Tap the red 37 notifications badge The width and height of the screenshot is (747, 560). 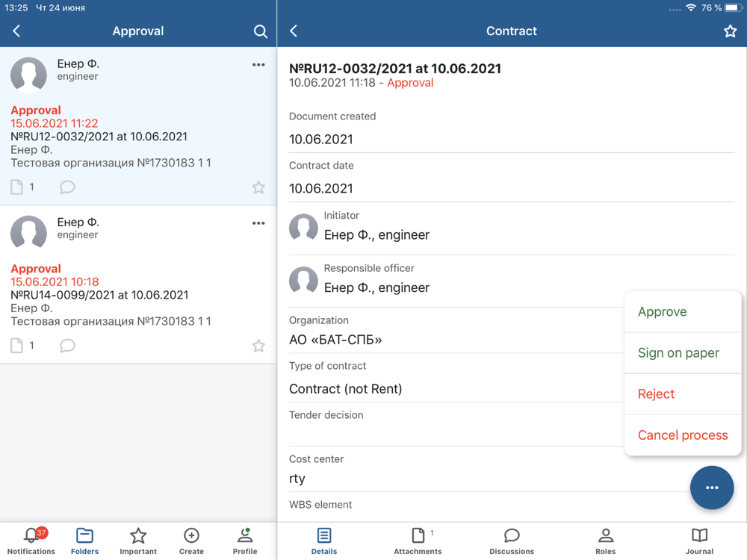pyautogui.click(x=41, y=533)
